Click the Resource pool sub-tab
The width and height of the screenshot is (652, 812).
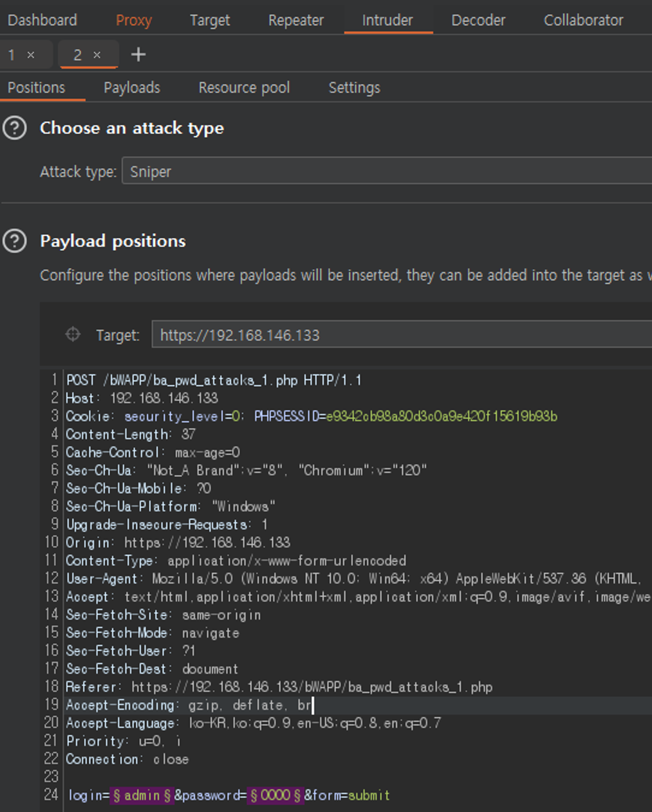click(244, 88)
